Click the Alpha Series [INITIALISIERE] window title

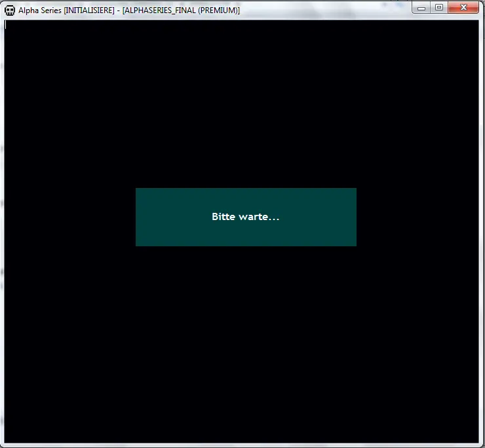point(129,10)
